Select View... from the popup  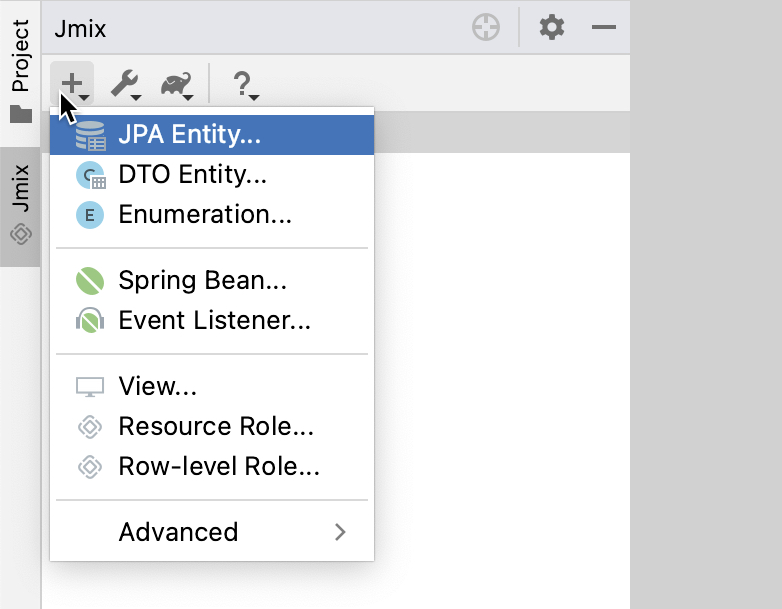157,387
